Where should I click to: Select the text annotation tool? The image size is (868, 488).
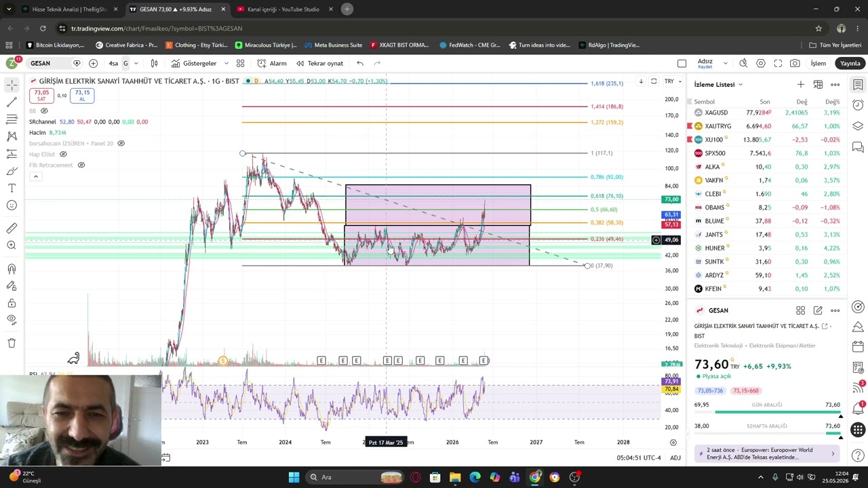coord(12,188)
